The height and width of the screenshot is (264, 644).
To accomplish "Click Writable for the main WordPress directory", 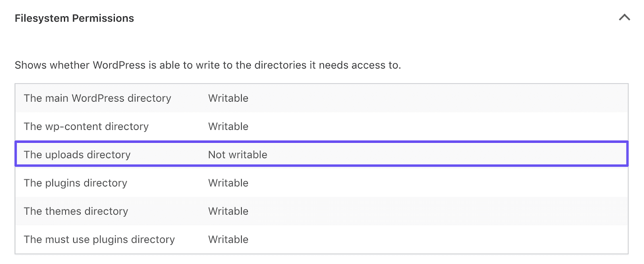I will point(228,98).
